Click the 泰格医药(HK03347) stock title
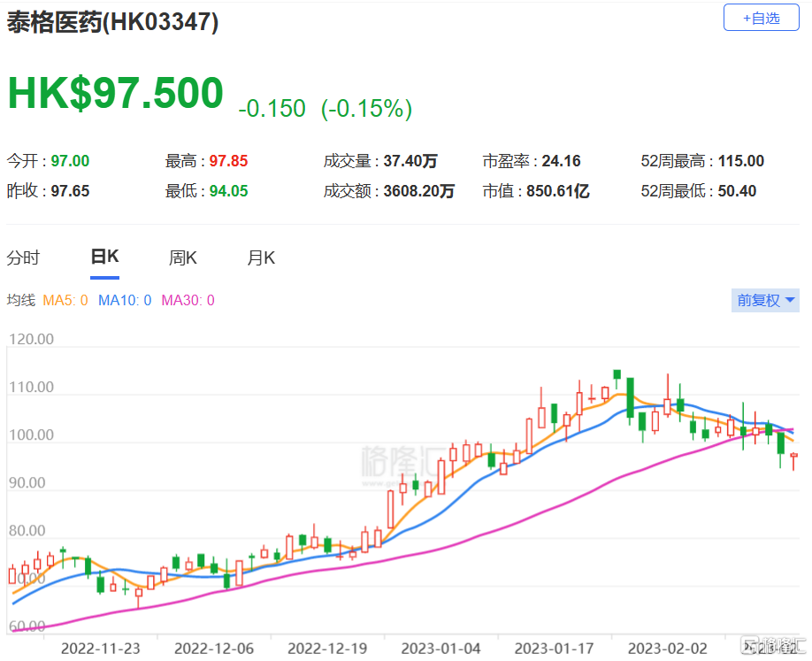Viewport: 812px width, 661px height. click(x=112, y=22)
